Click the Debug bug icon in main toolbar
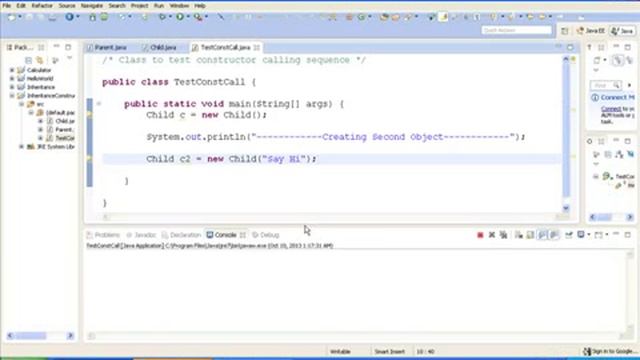 162,17
